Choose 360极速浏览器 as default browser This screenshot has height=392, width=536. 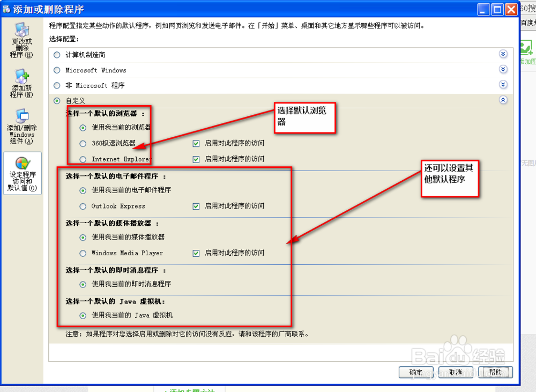pos(83,144)
